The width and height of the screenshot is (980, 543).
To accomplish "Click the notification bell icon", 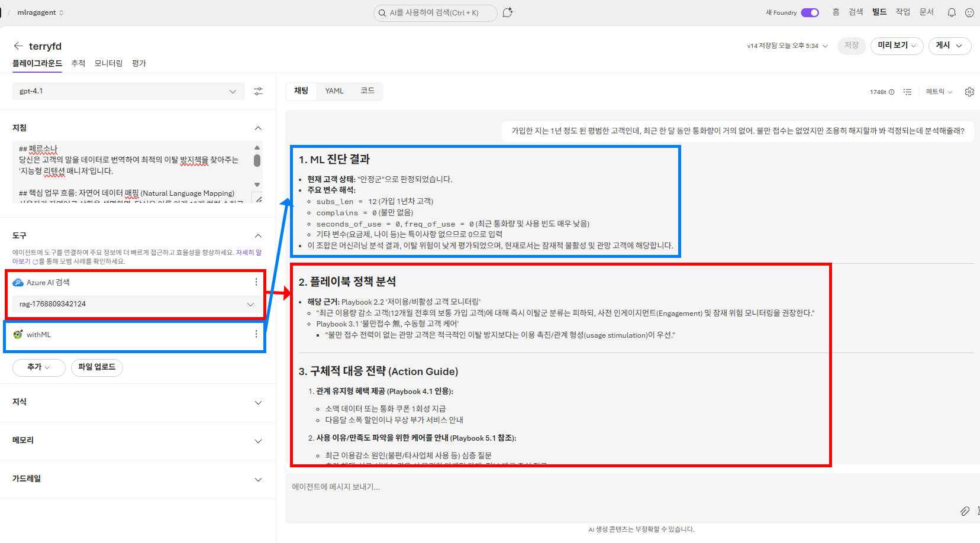I will pos(950,12).
